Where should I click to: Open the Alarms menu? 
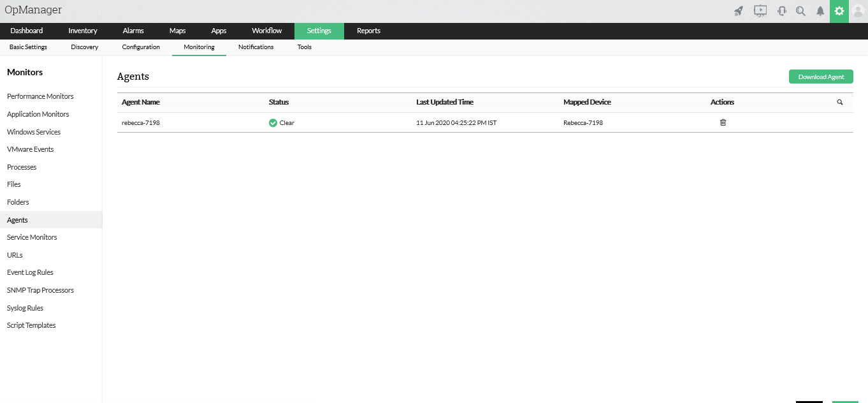click(x=133, y=31)
